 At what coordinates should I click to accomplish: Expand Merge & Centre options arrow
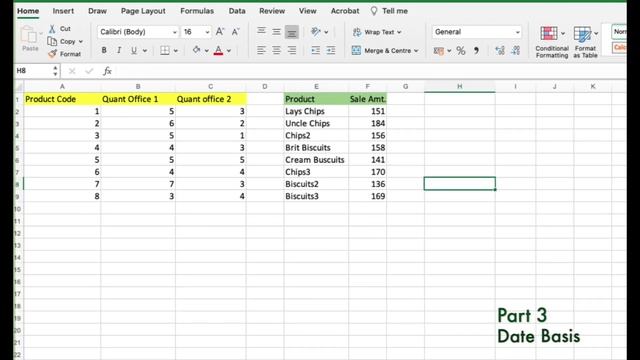(x=416, y=51)
